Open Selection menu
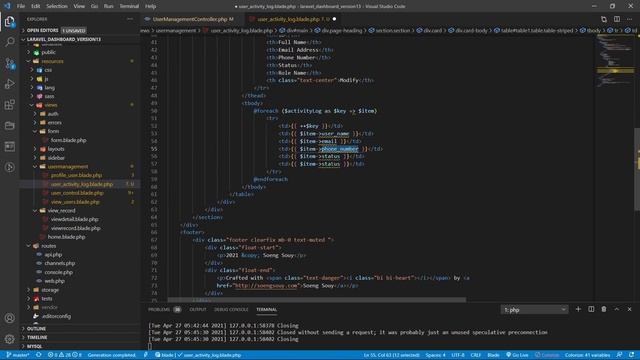This screenshot has height=360, width=640. [x=57, y=6]
